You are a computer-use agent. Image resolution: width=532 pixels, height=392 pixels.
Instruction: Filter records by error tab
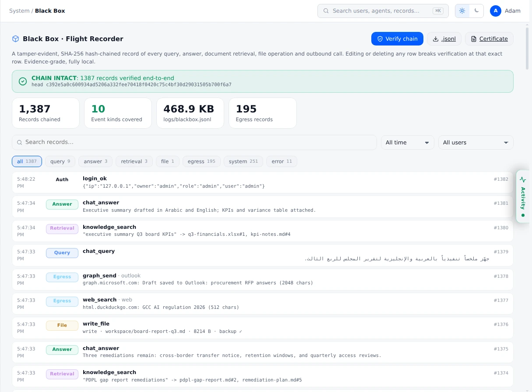(282, 161)
